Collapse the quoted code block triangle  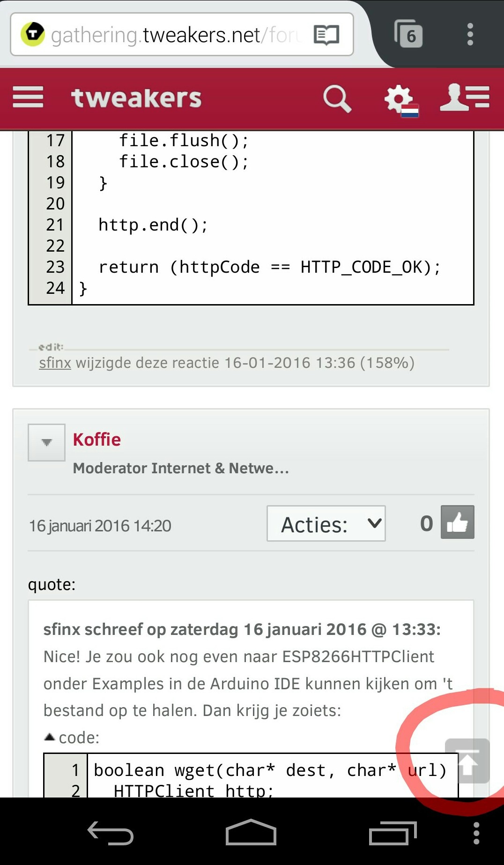[50, 737]
